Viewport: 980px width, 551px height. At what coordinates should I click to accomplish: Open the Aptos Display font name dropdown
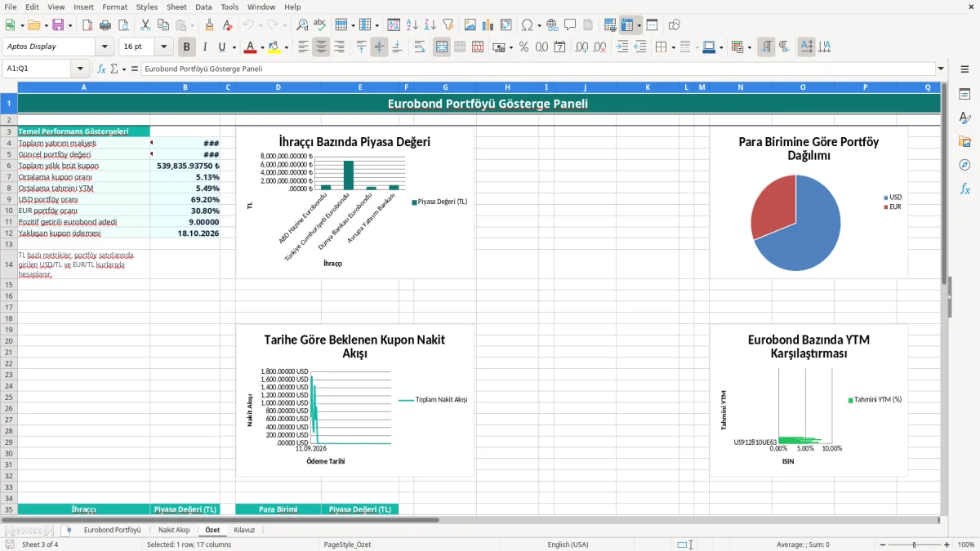[105, 47]
